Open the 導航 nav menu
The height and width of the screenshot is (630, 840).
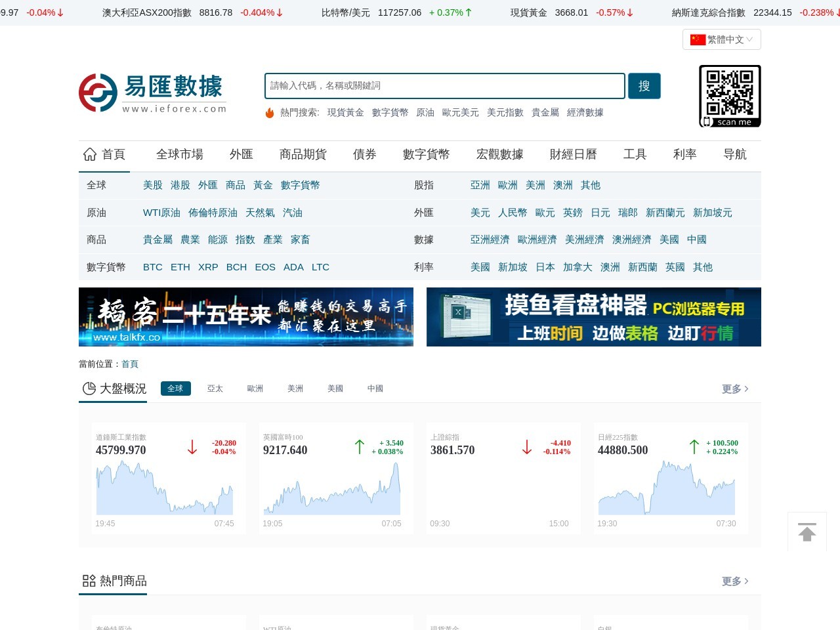click(735, 154)
